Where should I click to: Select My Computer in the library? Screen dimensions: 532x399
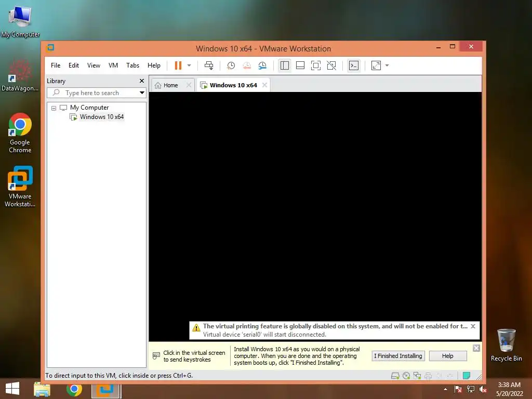click(89, 108)
